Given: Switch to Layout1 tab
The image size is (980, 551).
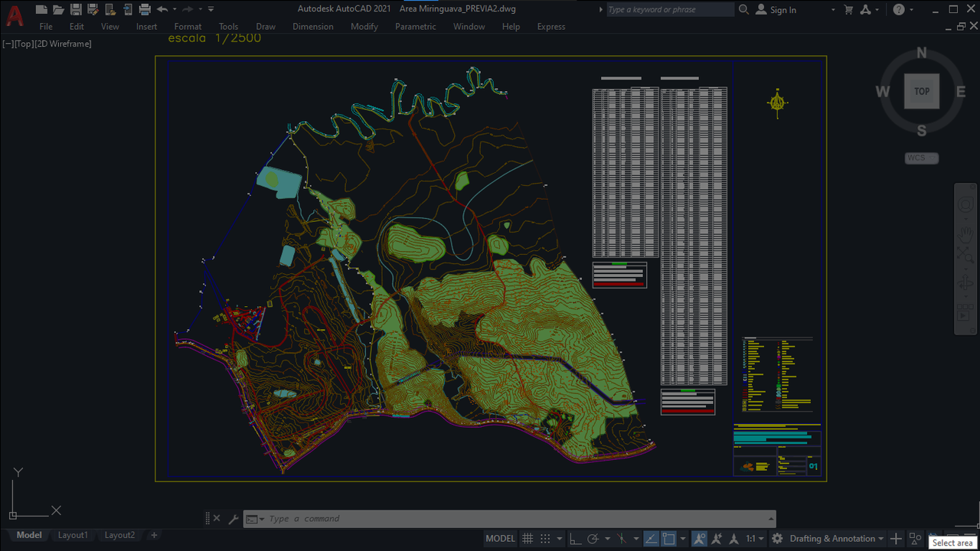Looking at the screenshot, I should point(73,536).
